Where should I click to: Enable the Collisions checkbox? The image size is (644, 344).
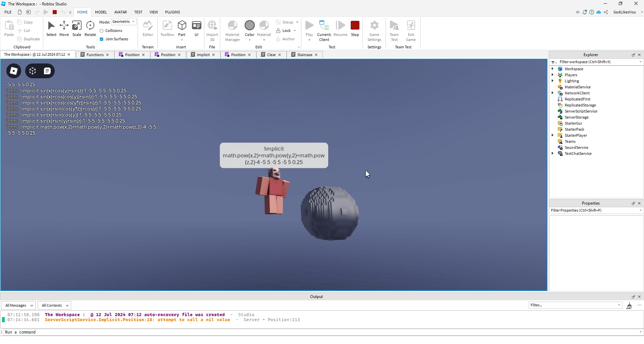(102, 31)
